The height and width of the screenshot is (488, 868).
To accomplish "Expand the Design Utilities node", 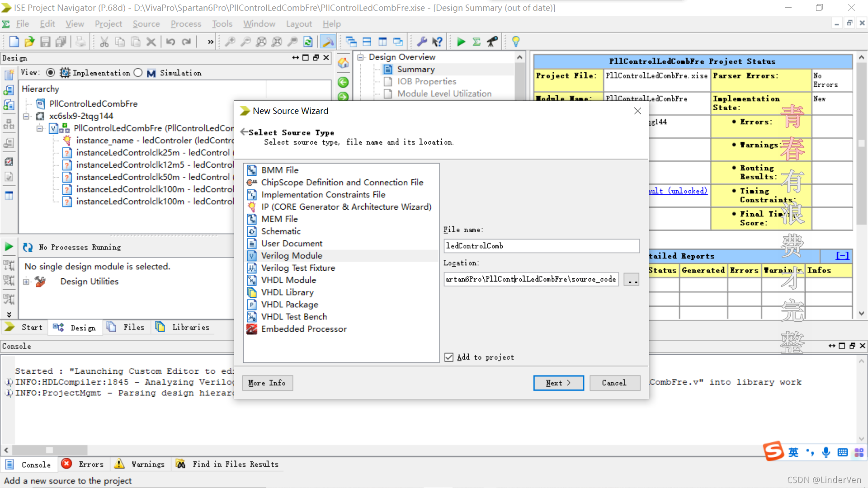I will coord(26,282).
